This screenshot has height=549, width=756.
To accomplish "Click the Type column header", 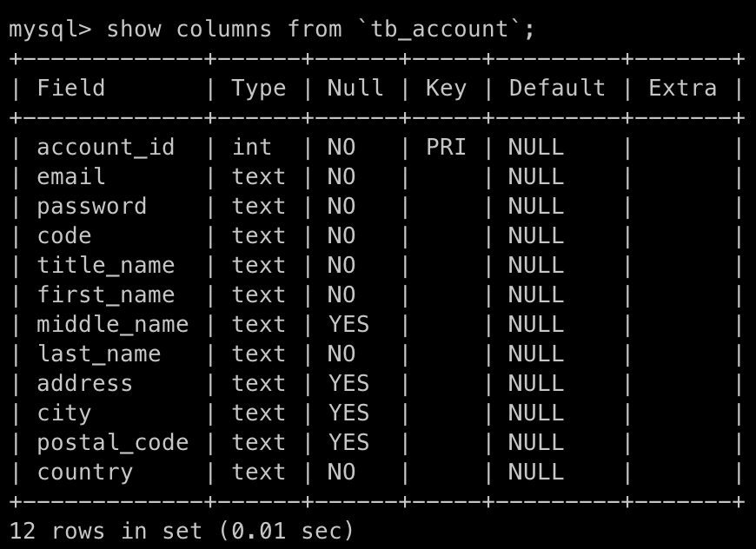I will click(x=259, y=88).
